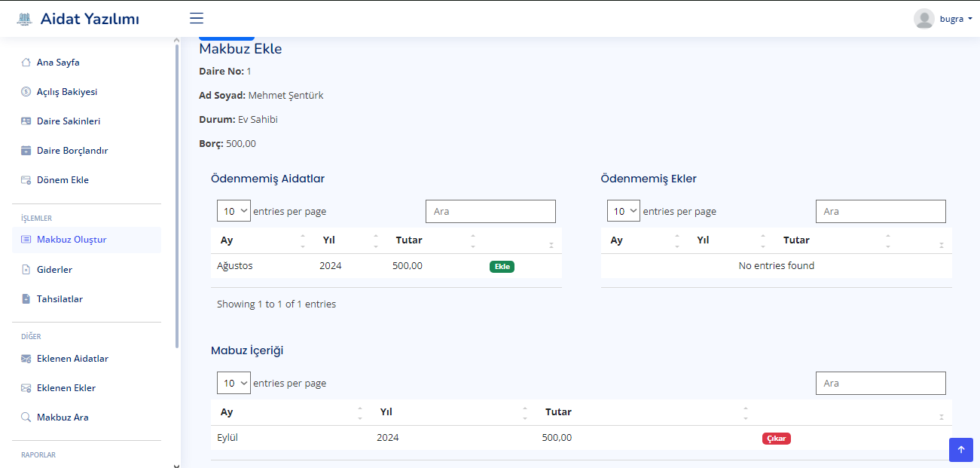Screen dimensions: 980x468
Task: Go to Tahsilatlar in sidebar
Action: [60, 299]
